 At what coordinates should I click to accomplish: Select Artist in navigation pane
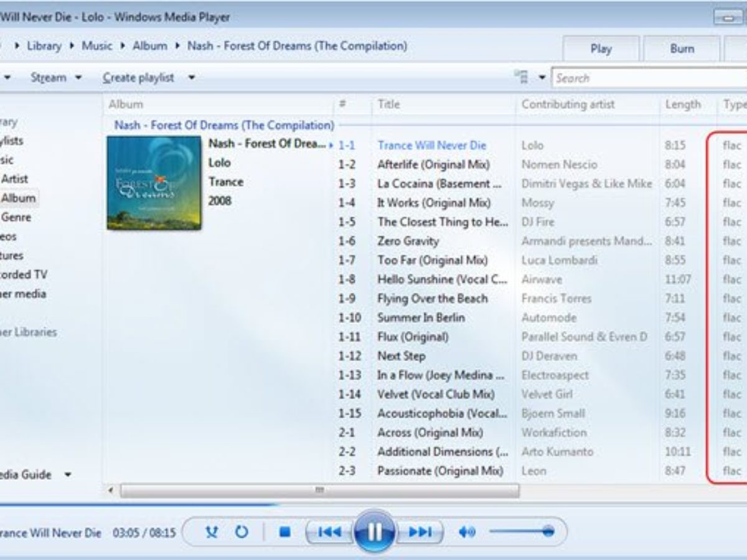click(14, 179)
